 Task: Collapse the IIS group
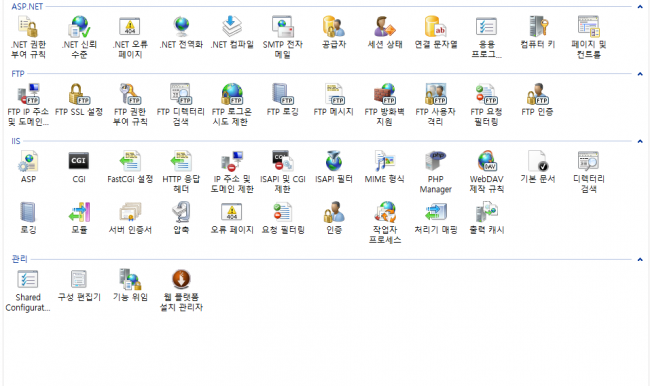click(640, 141)
